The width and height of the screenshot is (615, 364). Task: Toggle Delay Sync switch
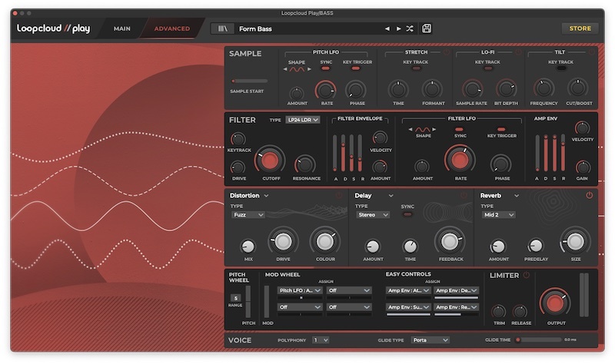[x=407, y=215]
